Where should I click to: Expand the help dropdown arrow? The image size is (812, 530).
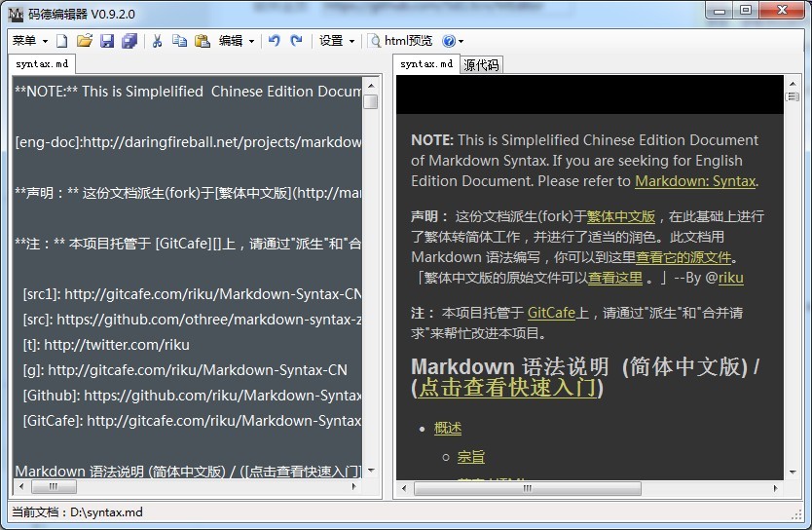tap(461, 41)
